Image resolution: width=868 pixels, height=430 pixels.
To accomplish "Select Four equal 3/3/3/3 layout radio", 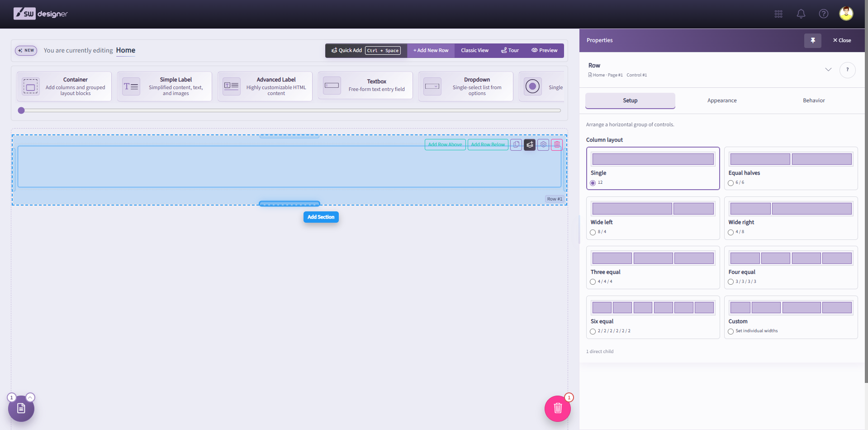I will 730,282.
